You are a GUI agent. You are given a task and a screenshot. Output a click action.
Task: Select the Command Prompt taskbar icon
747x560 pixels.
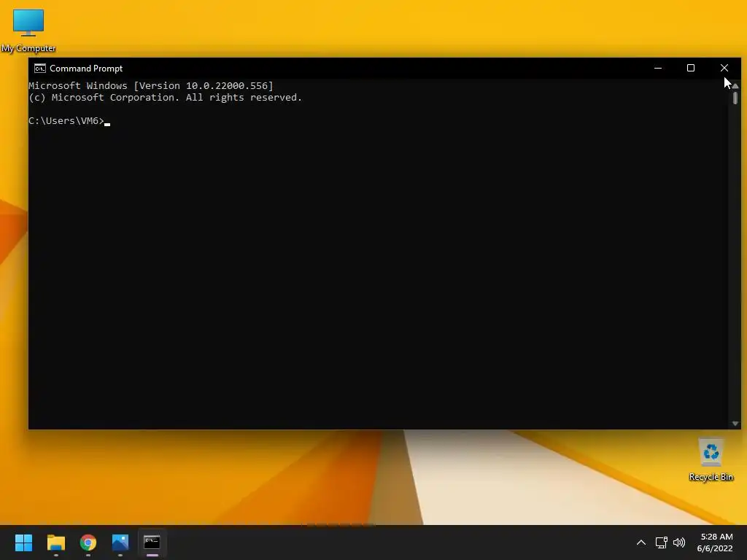(x=152, y=542)
